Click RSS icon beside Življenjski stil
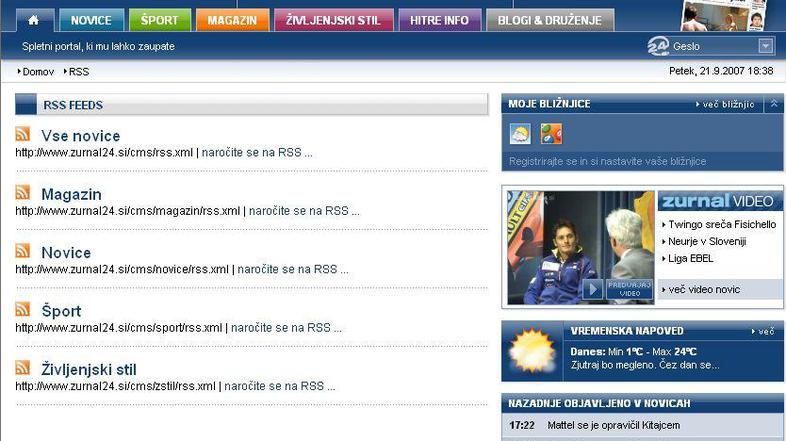This screenshot has height=441, width=786. tap(23, 368)
